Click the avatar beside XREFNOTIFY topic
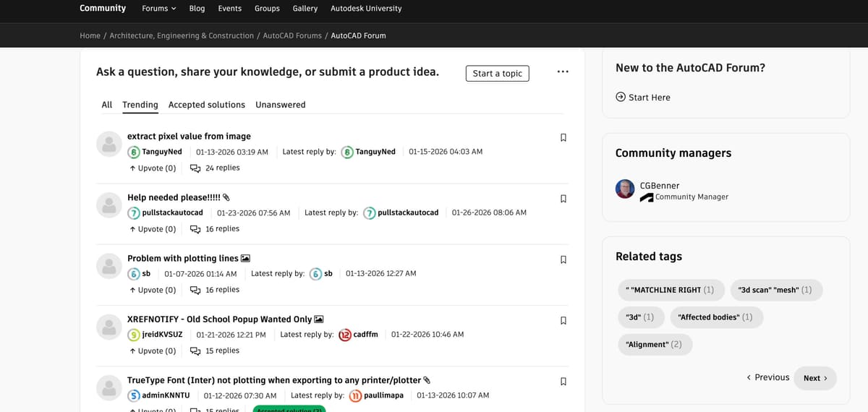868x412 pixels. (109, 327)
